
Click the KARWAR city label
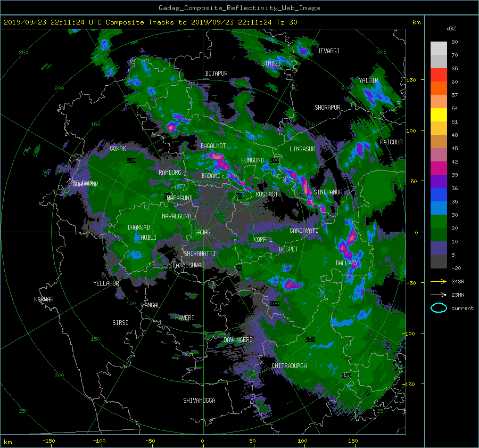coord(44,299)
